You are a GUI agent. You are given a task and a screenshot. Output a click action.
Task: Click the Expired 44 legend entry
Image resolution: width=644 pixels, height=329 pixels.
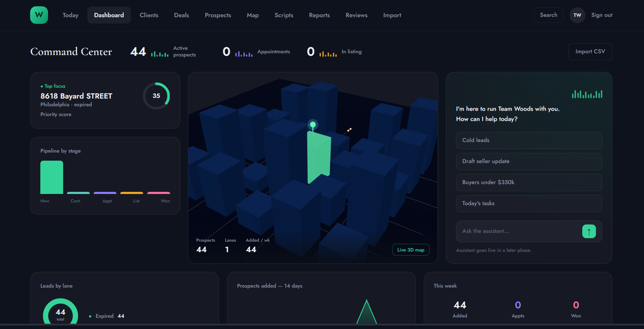tap(107, 316)
